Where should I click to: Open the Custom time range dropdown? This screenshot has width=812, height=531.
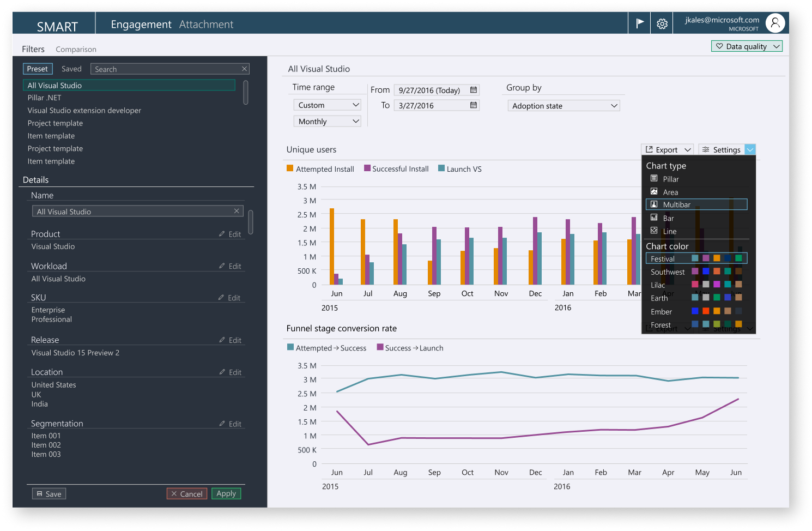point(327,105)
